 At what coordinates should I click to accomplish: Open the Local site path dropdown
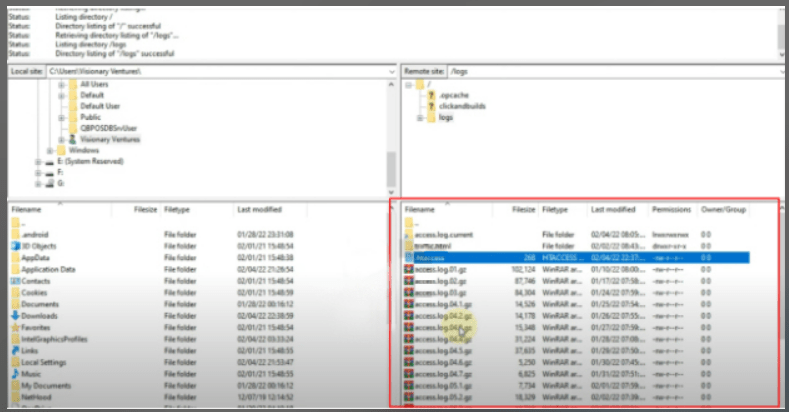pos(391,72)
